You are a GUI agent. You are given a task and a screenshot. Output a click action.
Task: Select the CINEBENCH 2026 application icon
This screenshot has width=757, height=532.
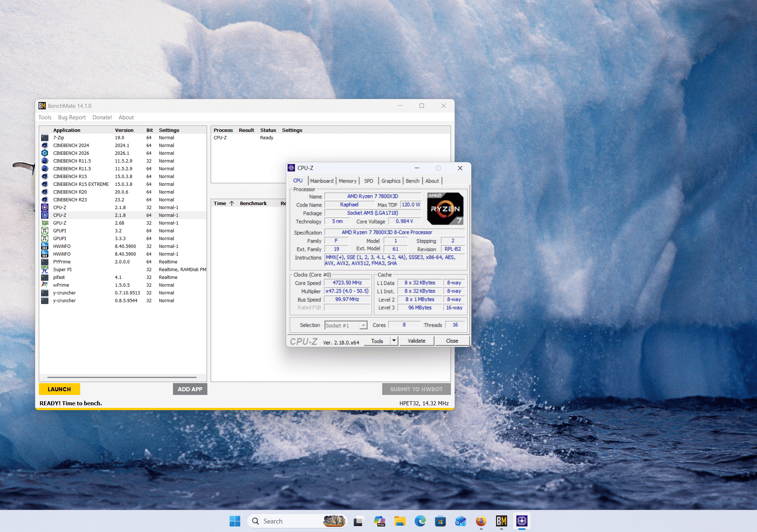click(x=45, y=153)
